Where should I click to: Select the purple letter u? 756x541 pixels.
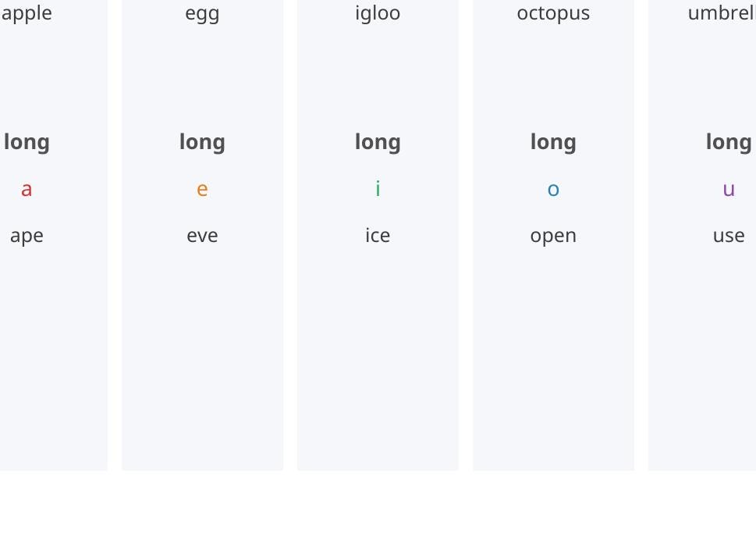(x=729, y=189)
